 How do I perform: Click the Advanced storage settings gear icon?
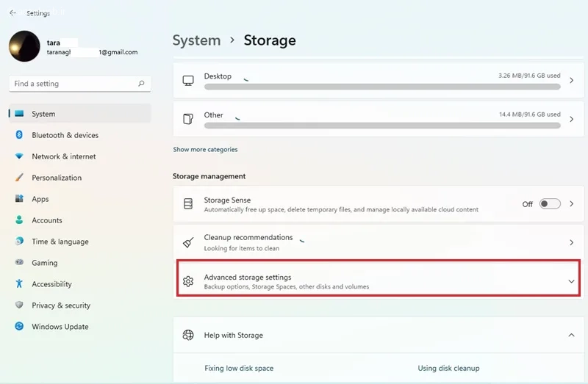[188, 281]
